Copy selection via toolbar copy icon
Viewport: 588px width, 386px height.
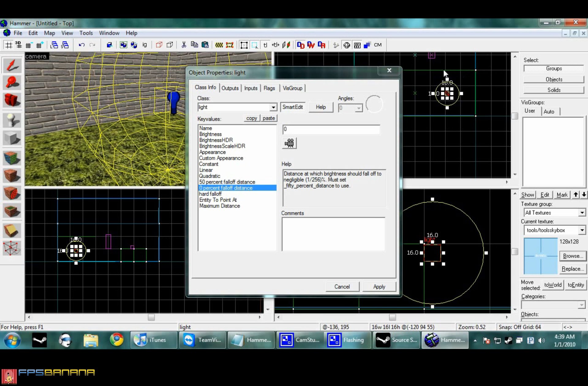(x=194, y=45)
